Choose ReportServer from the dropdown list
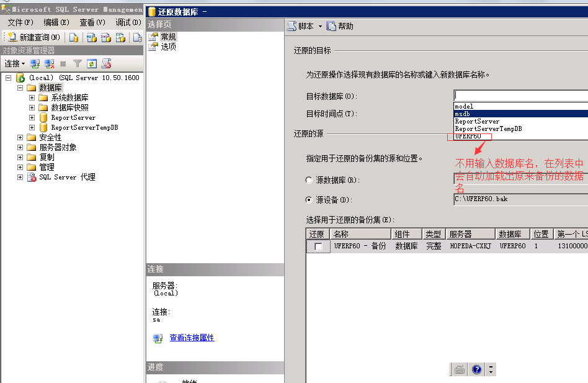Screen dimensions: 588x383 [521, 121]
